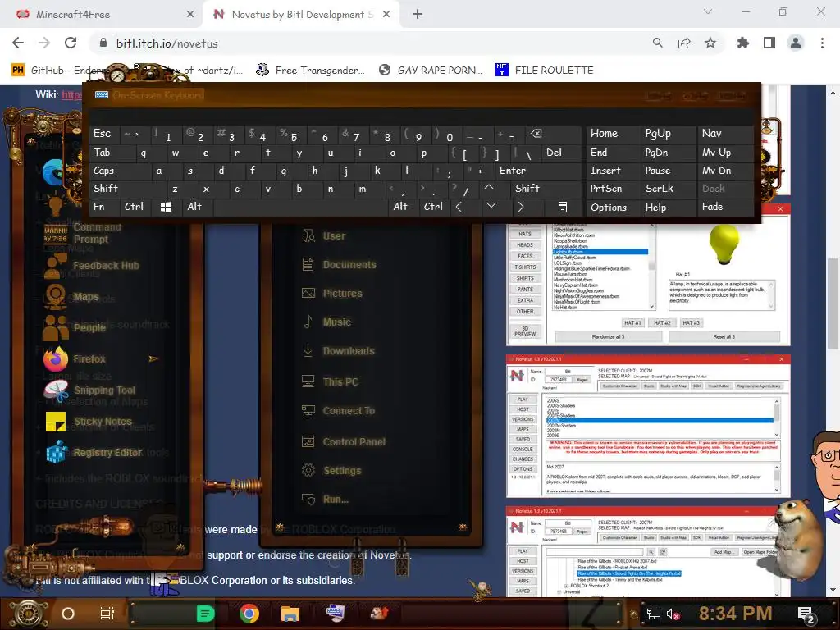Hit the Esc key on On-Screen Keyboard
This screenshot has width=840, height=630.
pyautogui.click(x=104, y=134)
